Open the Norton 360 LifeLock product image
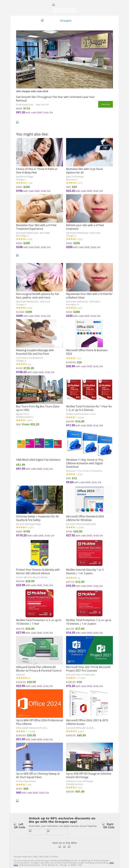129x868 pixels. click(x=40, y=553)
